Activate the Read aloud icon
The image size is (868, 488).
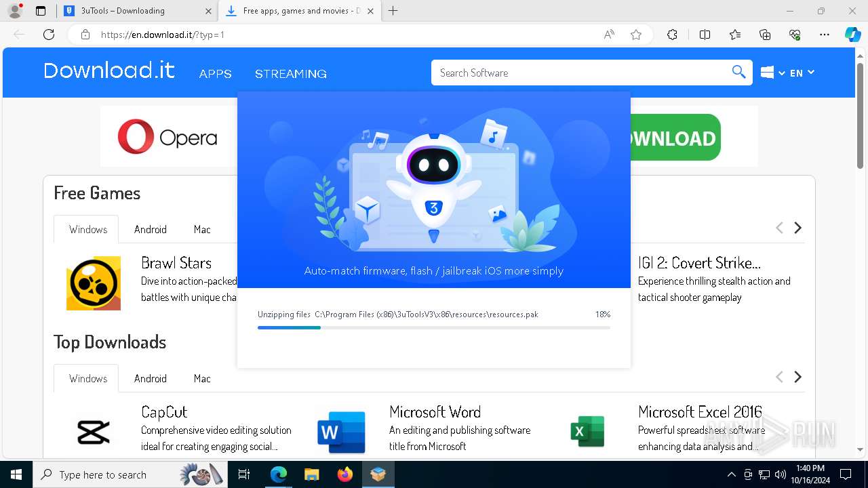[x=609, y=35]
